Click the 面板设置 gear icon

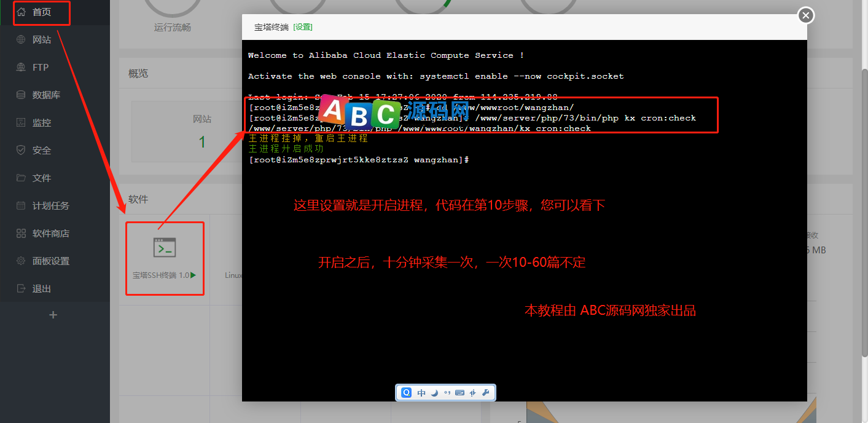(x=22, y=261)
